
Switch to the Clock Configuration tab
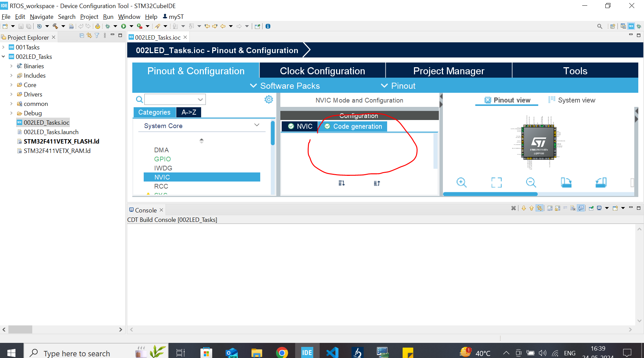click(322, 71)
